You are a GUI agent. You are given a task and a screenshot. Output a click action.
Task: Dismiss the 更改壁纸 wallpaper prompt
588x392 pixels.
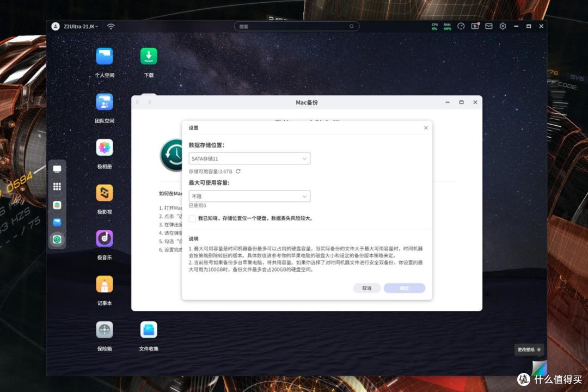pos(539,350)
